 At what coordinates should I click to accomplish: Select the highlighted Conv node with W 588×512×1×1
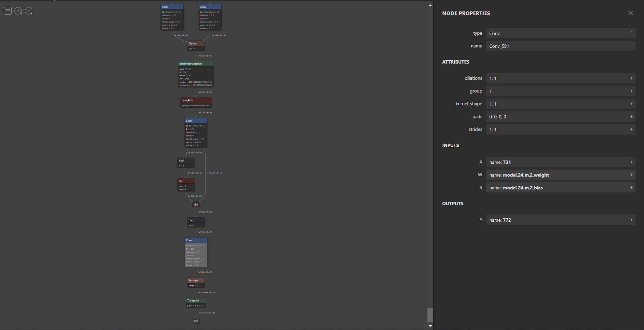tap(196, 252)
